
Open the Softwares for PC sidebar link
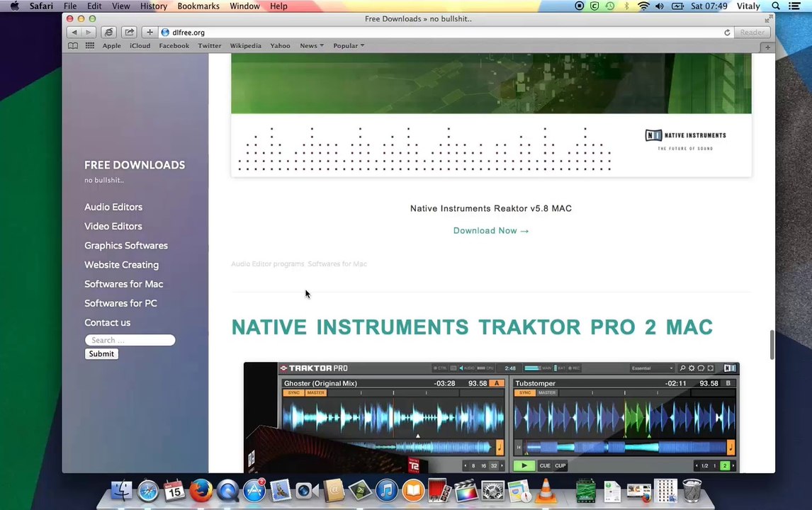(x=120, y=303)
